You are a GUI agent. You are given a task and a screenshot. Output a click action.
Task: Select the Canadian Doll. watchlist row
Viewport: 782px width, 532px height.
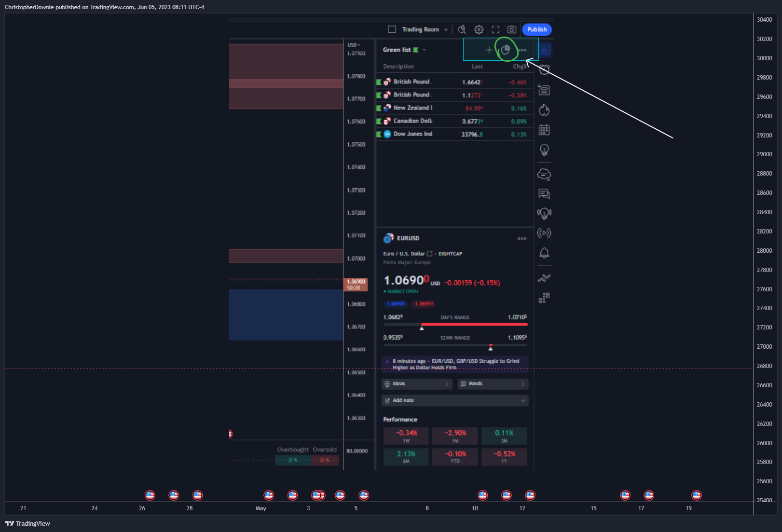click(x=455, y=121)
